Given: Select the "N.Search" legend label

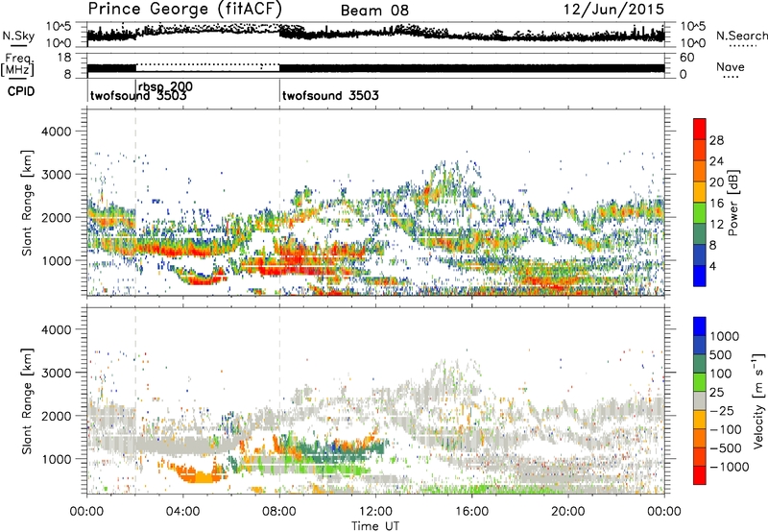Looking at the screenshot, I should coord(742,36).
